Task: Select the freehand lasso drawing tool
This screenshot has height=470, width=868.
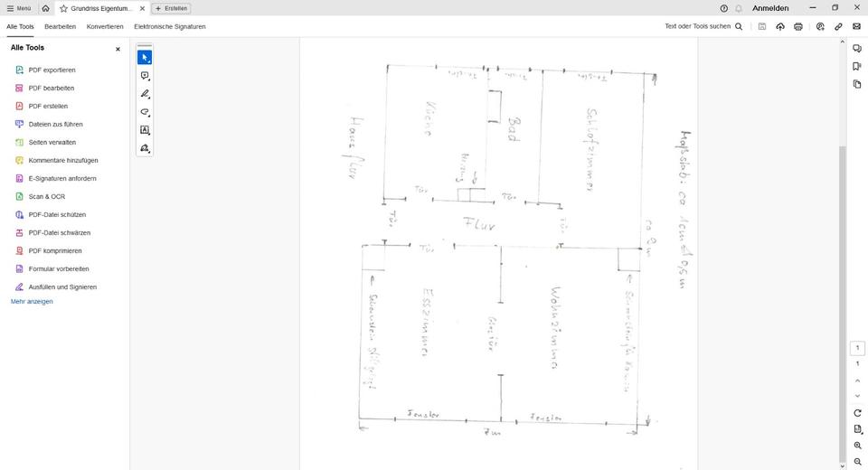Action: pyautogui.click(x=145, y=112)
